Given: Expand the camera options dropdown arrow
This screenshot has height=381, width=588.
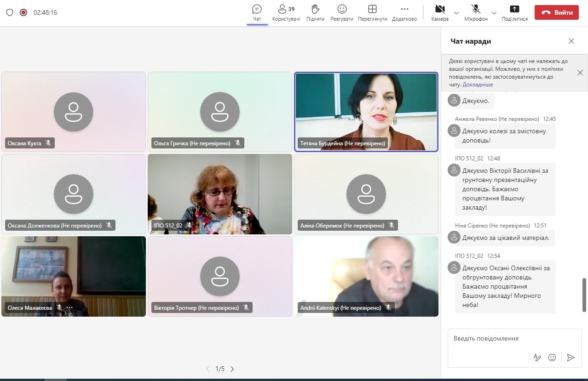Looking at the screenshot, I should click(x=456, y=13).
